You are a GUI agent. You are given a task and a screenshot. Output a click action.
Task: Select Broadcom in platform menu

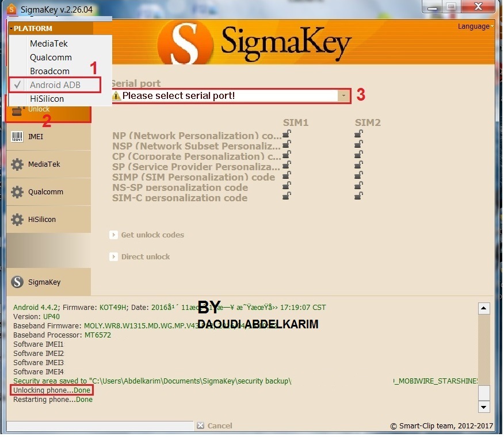pos(49,71)
